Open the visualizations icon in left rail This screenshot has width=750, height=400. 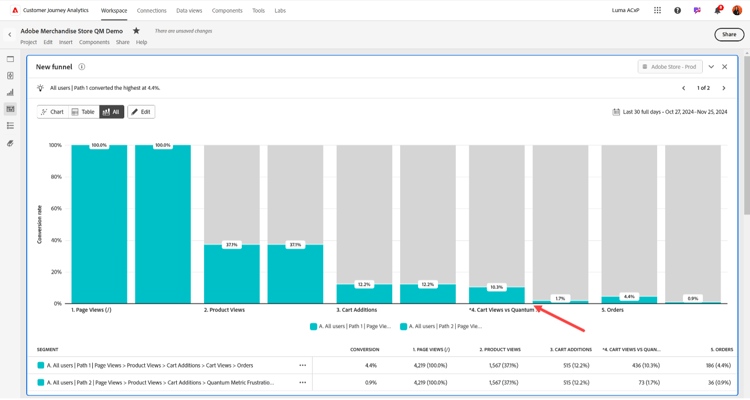pyautogui.click(x=11, y=92)
